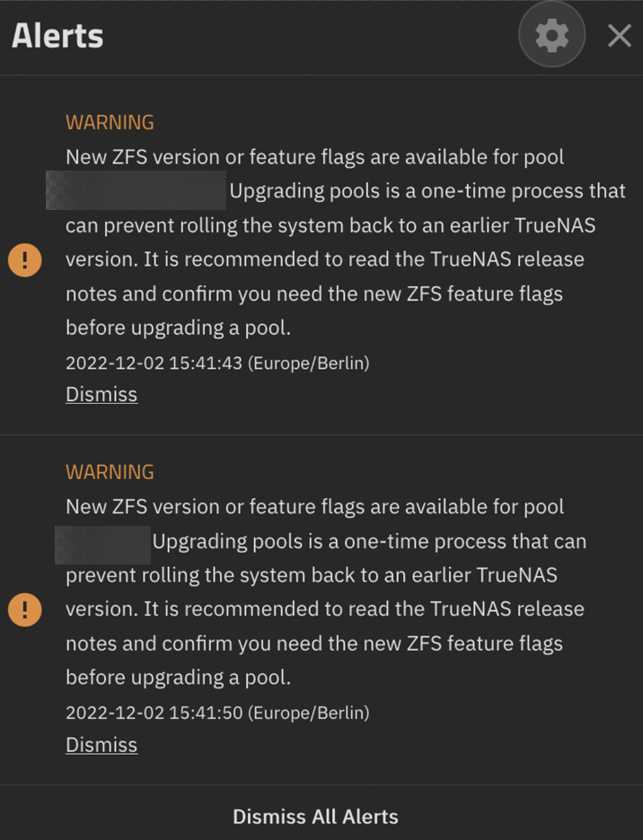643x840 pixels.
Task: Click second alert's 'New ZFS version' line
Action: click(315, 507)
